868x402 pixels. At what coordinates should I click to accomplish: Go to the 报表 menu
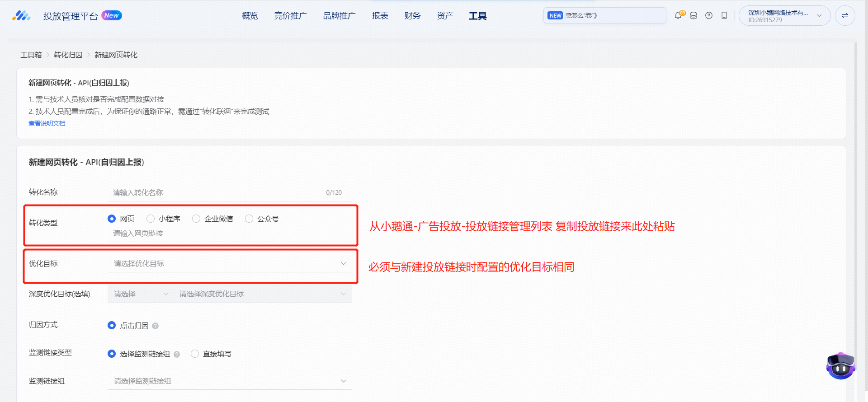point(380,16)
